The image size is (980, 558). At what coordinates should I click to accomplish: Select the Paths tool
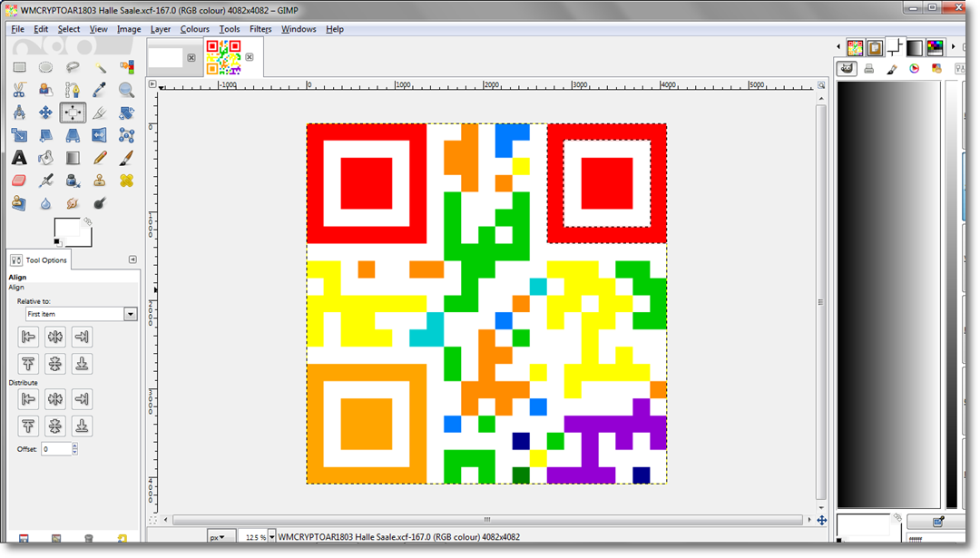click(x=73, y=90)
